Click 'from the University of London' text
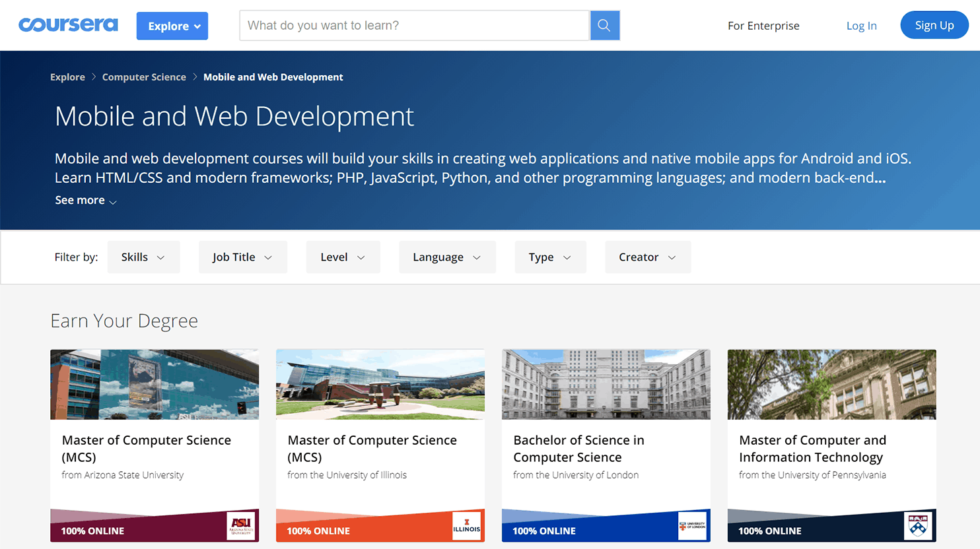 [576, 475]
